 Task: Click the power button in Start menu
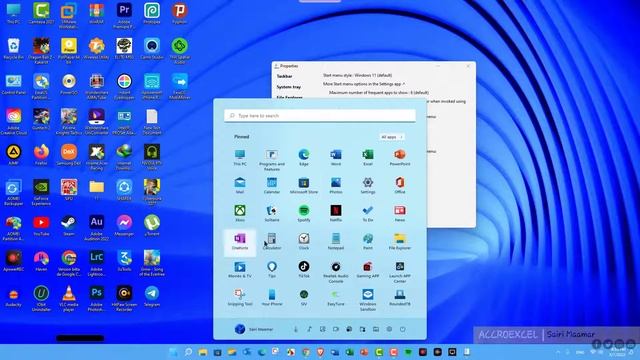point(402,329)
